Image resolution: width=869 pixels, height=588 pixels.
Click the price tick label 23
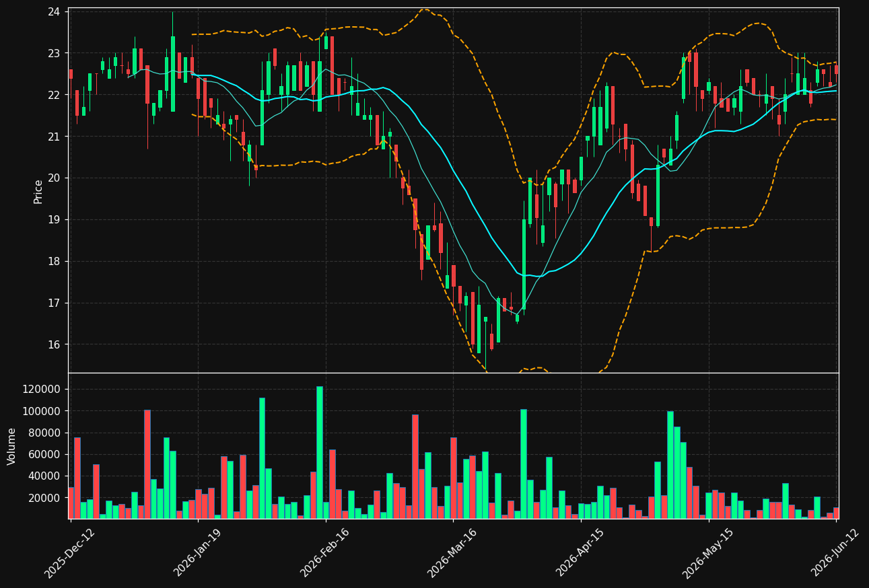54,53
